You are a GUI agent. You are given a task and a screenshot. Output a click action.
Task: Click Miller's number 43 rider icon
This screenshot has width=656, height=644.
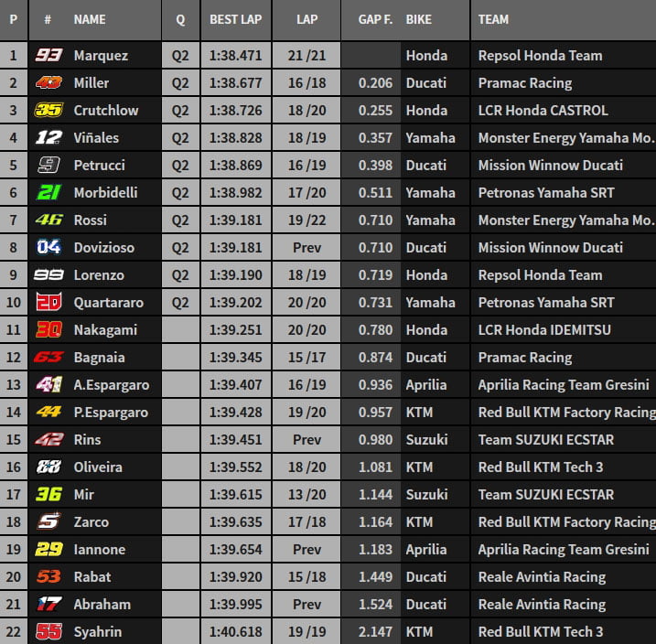[x=48, y=83]
